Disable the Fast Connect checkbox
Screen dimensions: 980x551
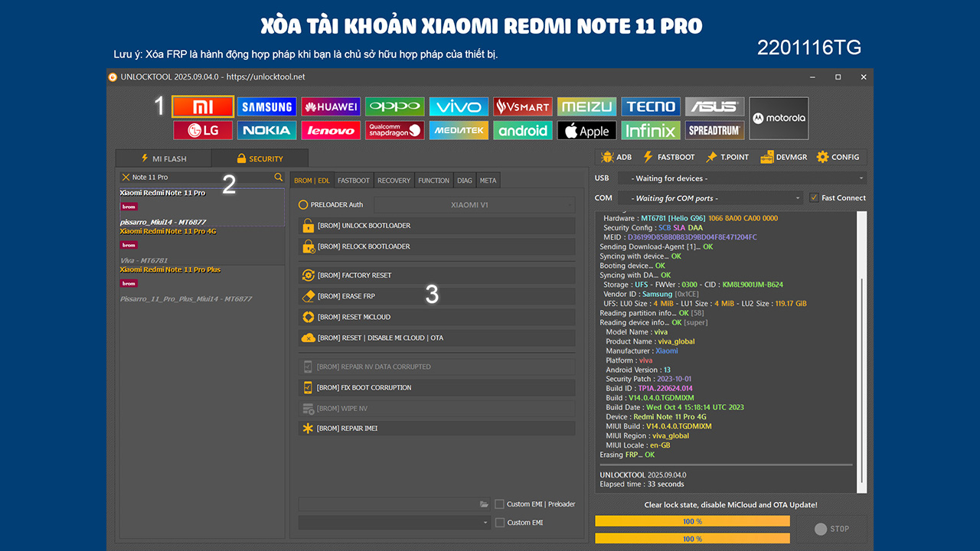click(814, 197)
